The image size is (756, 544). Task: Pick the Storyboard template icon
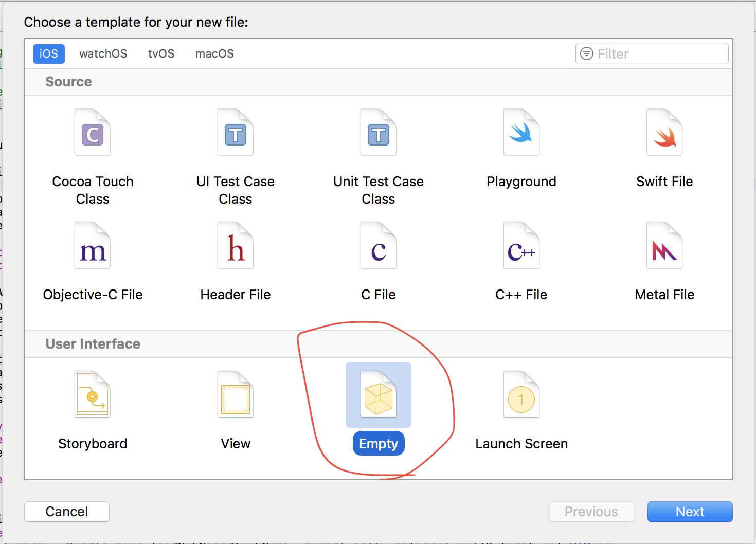click(x=93, y=395)
